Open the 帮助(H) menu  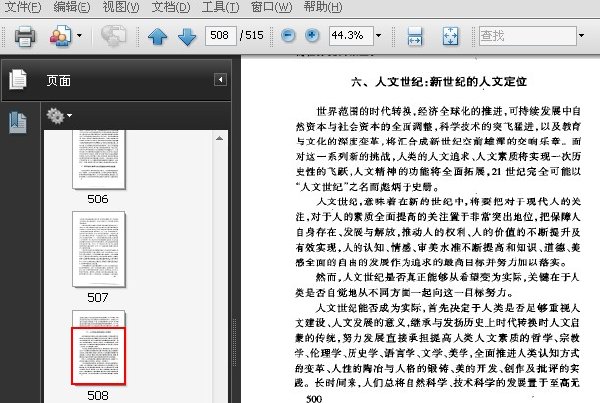pos(323,7)
